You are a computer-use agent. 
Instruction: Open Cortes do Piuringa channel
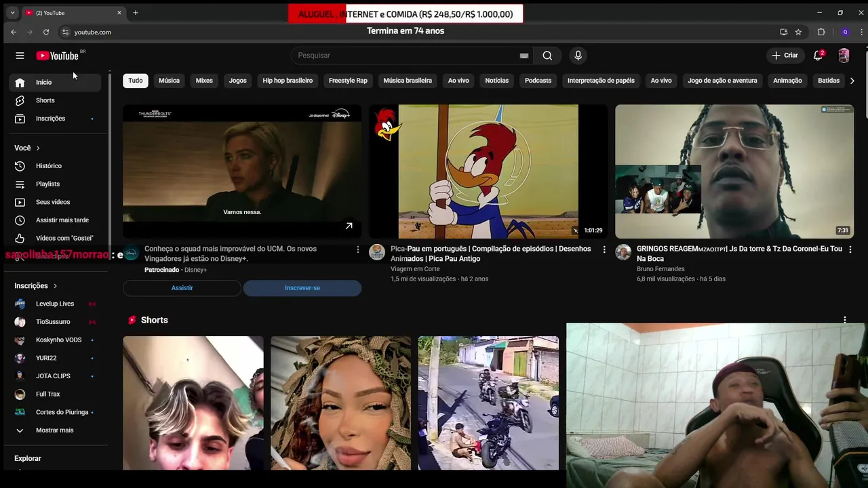point(56,412)
